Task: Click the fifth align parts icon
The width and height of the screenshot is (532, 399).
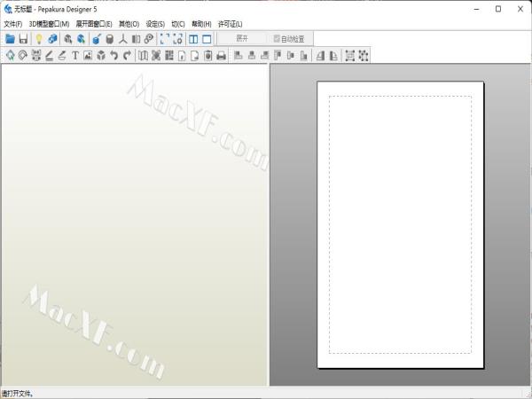Action: click(x=291, y=55)
